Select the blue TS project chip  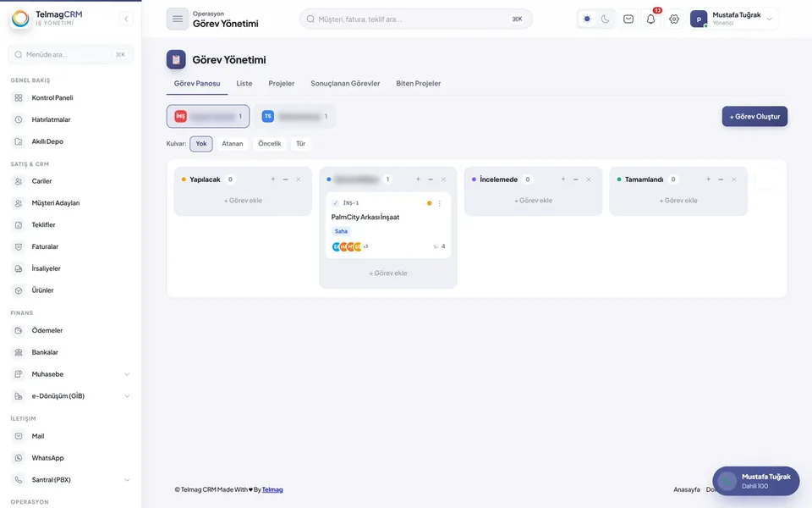[x=294, y=116]
